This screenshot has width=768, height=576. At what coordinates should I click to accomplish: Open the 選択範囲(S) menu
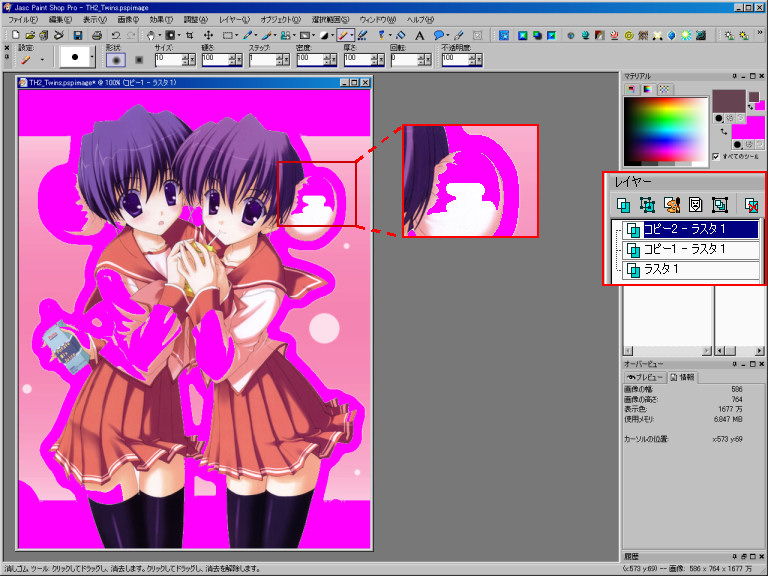point(330,20)
